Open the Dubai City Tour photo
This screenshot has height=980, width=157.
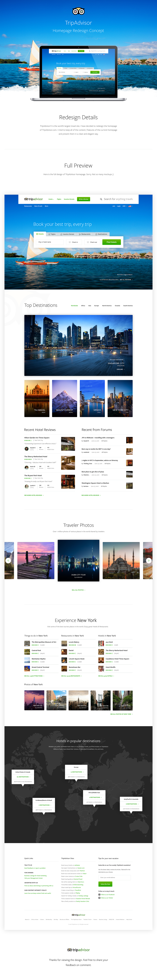point(78,560)
